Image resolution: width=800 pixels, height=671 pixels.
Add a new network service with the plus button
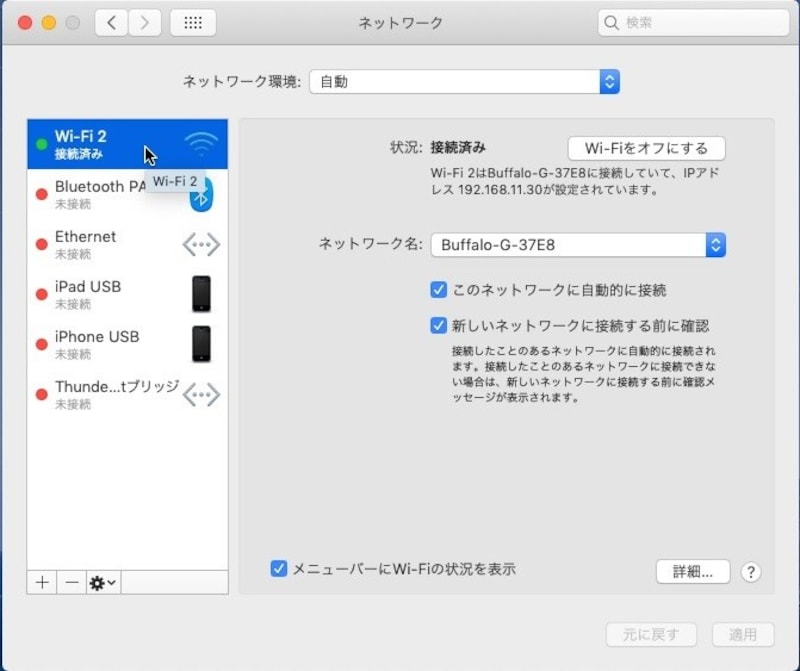point(40,582)
